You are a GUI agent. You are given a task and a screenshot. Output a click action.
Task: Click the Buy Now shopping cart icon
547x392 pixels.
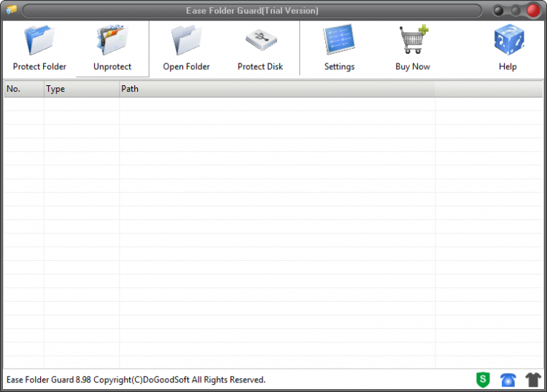414,39
